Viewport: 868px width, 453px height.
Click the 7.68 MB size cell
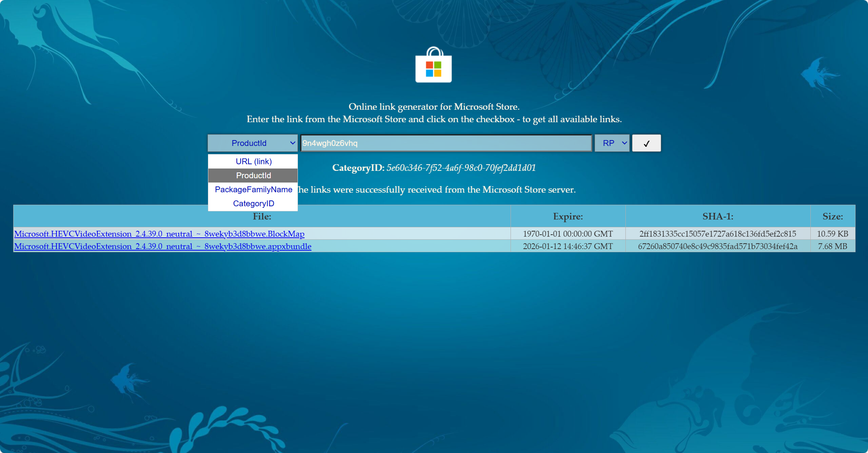click(x=833, y=246)
